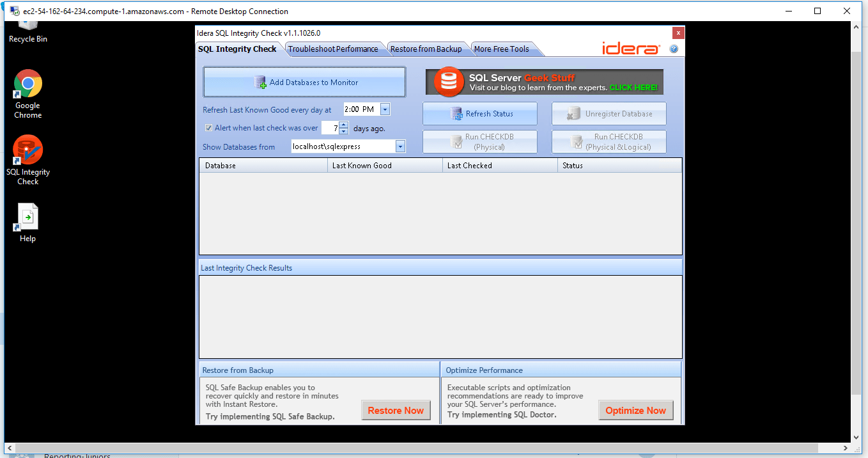Screen dimensions: 868x458
Task: Disable the alert for overdue checks
Action: 208,127
